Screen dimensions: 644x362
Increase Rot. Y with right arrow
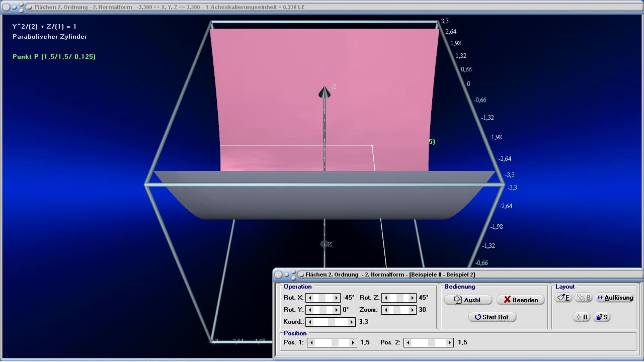[337, 310]
